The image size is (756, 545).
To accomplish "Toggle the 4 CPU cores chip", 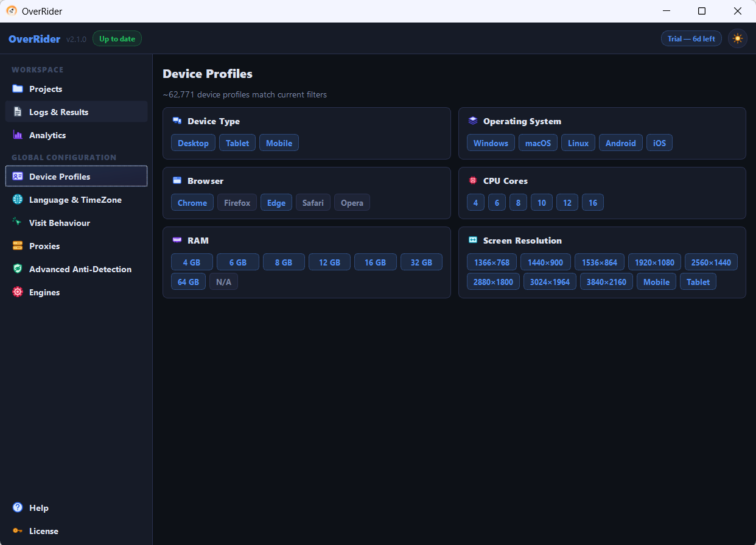I will click(x=475, y=203).
